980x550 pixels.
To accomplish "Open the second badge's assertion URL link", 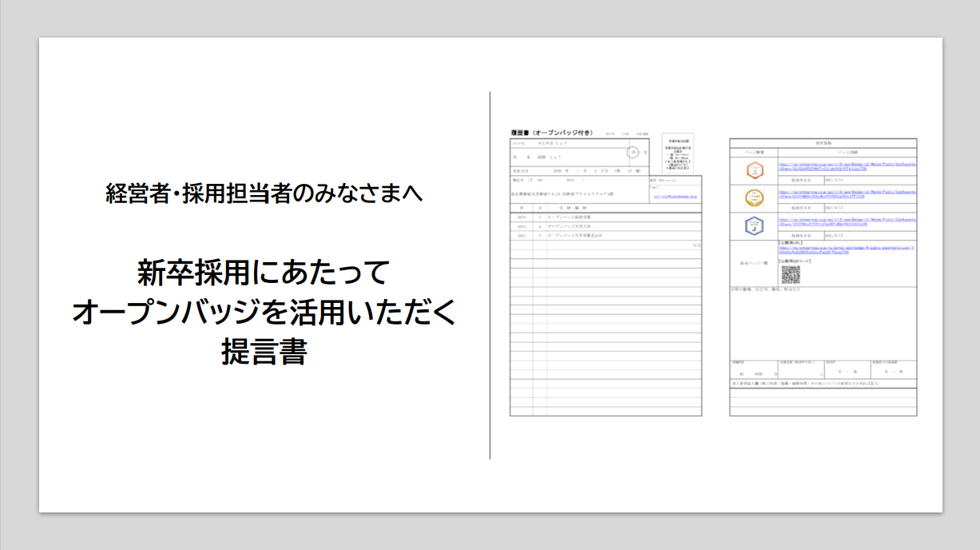I will coord(847,193).
